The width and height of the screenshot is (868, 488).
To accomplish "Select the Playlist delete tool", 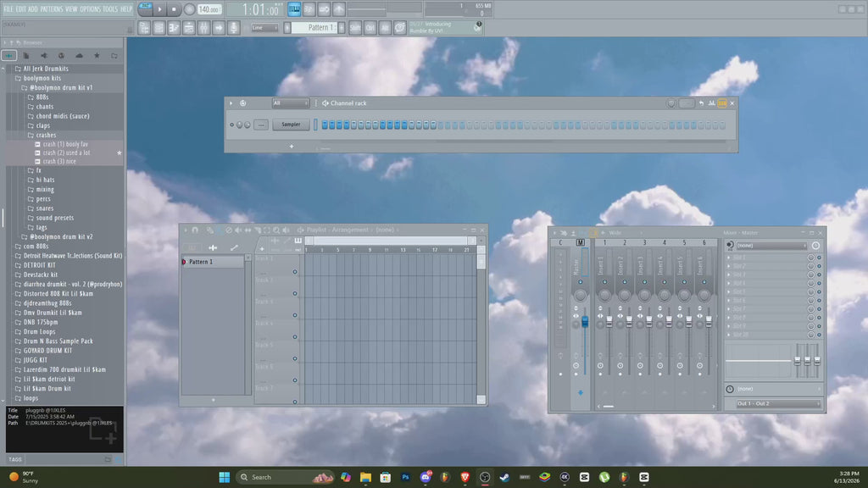I will [x=229, y=230].
